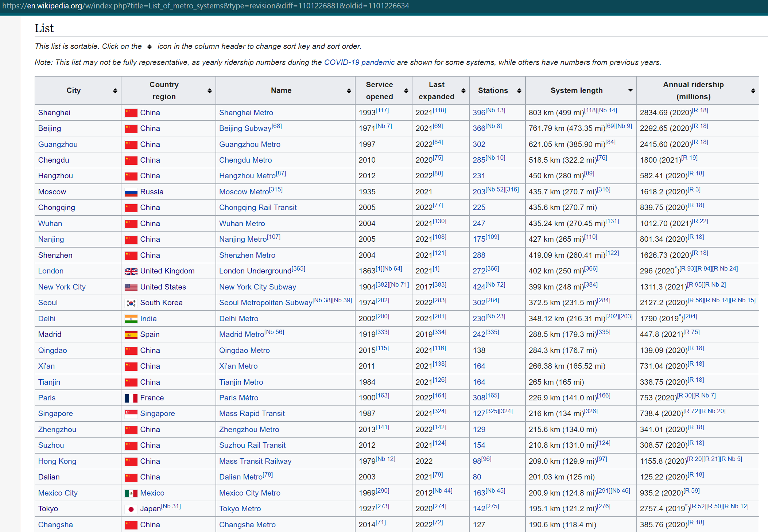Open Tokyo Metro link

click(x=240, y=509)
